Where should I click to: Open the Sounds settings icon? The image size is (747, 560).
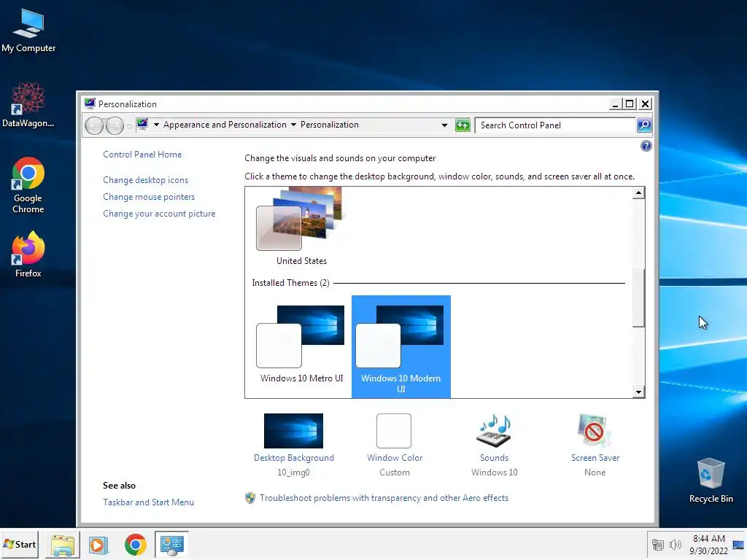click(494, 430)
